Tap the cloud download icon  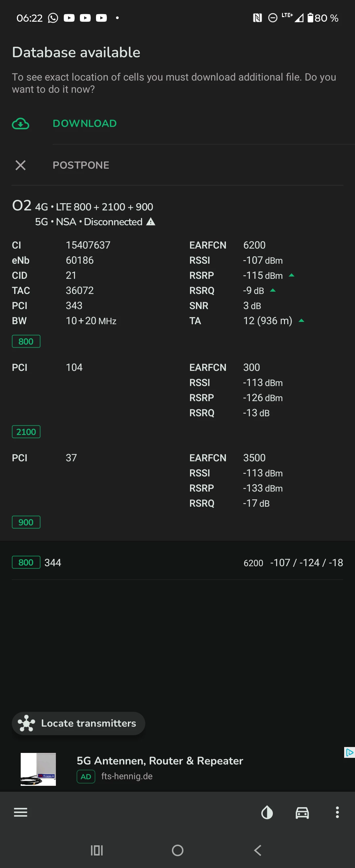click(21, 124)
